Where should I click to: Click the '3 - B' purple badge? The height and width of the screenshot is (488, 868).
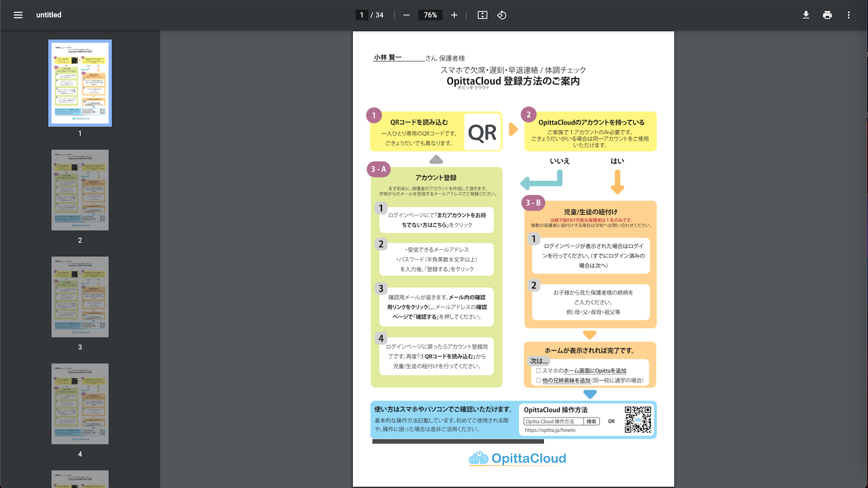tap(533, 202)
